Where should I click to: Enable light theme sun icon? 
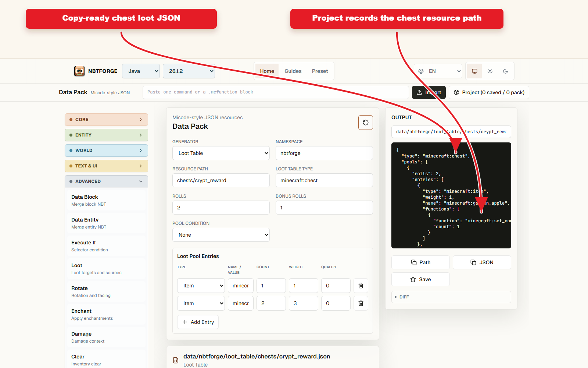point(490,71)
